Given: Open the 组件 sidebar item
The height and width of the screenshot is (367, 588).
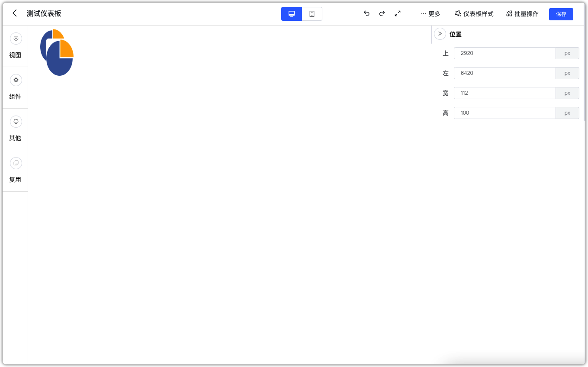Looking at the screenshot, I should pyautogui.click(x=15, y=87).
